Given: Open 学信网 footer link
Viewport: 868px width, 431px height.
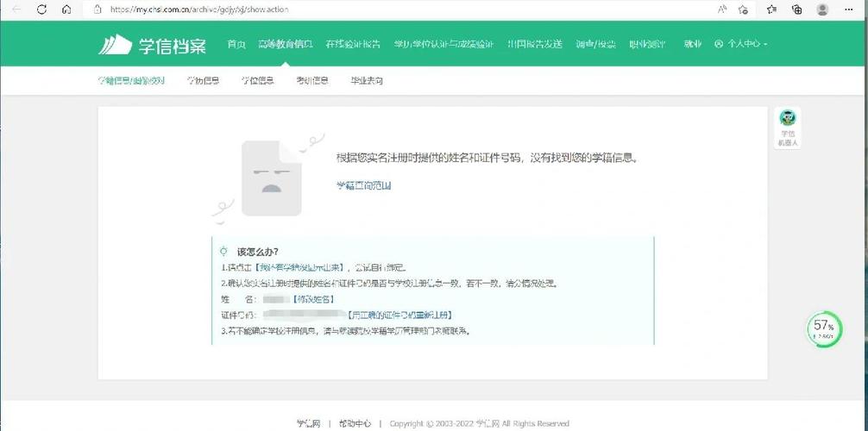Looking at the screenshot, I should 309,424.
